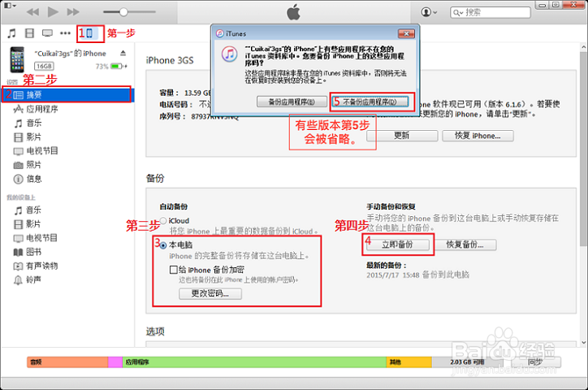Click 备份应用程序 in iTunes dialog
Image resolution: width=588 pixels, height=390 pixels.
[x=292, y=102]
